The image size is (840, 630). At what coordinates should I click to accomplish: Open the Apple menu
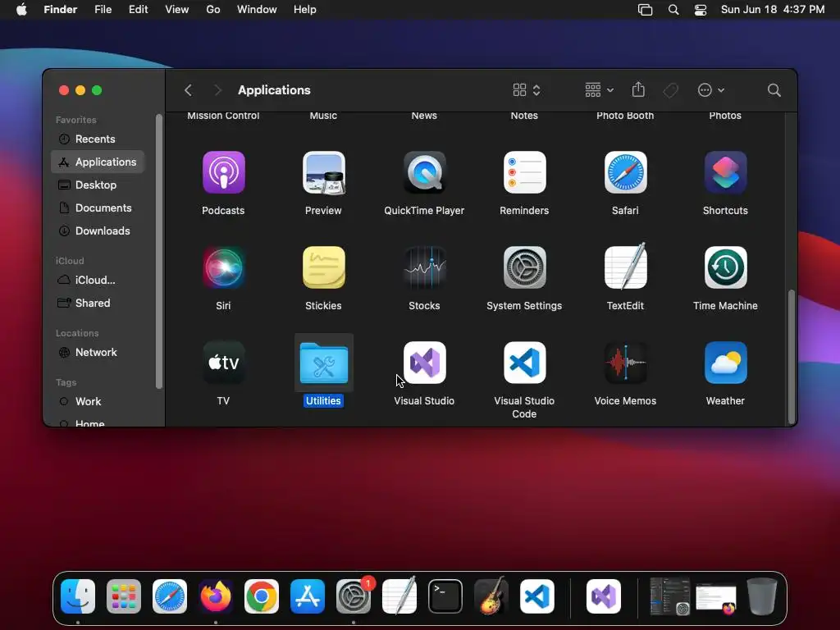tap(21, 10)
